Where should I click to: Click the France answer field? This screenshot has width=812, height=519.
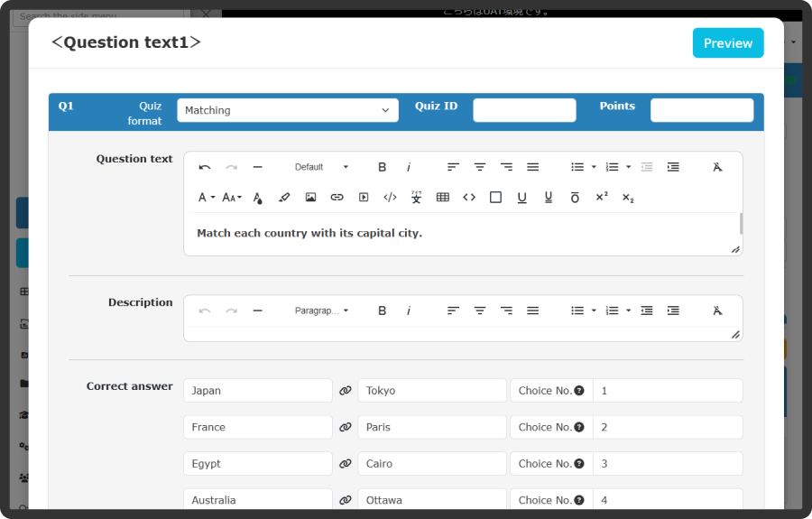[x=258, y=427]
